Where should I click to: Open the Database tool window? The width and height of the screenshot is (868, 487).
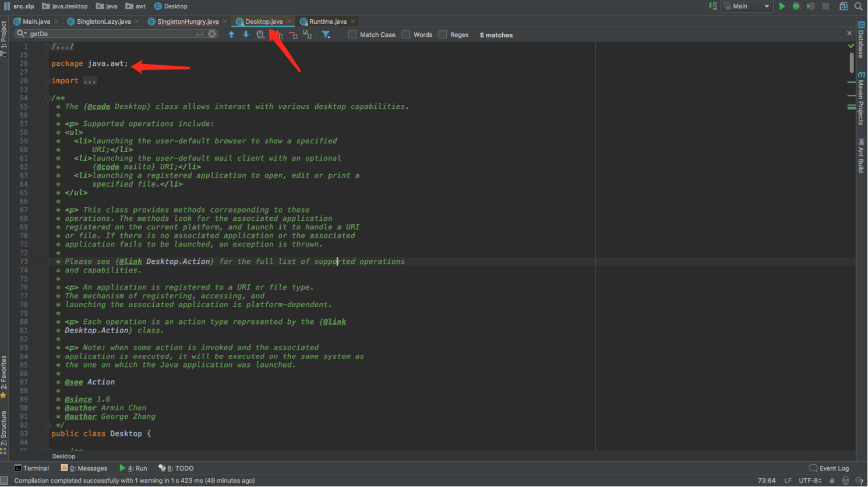point(861,40)
